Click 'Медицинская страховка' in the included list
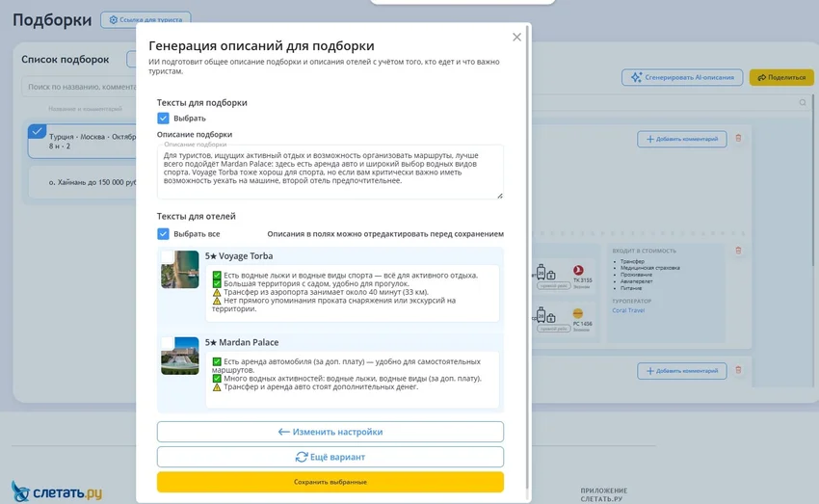Image resolution: width=819 pixels, height=504 pixels. (649, 268)
